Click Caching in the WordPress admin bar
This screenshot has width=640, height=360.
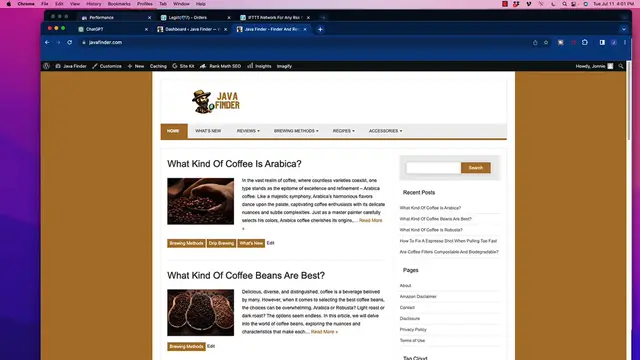[158, 66]
